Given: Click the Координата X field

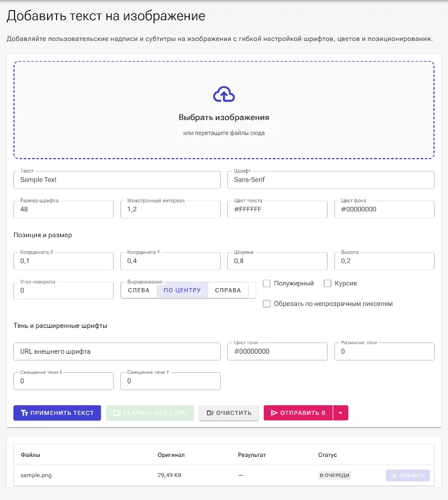Looking at the screenshot, I should pos(63,261).
